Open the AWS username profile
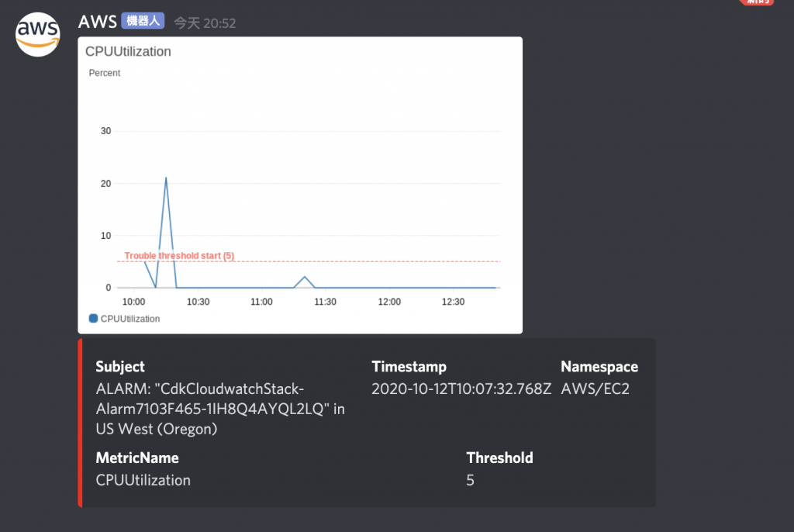794x532 pixels. click(97, 21)
